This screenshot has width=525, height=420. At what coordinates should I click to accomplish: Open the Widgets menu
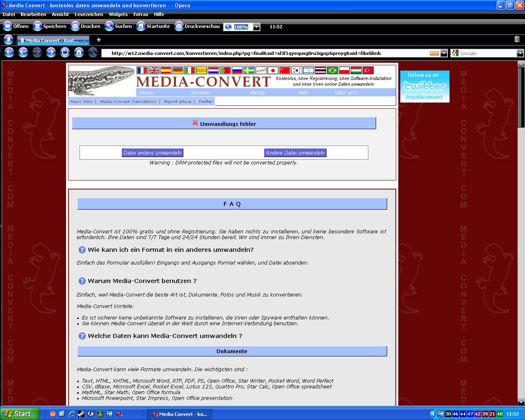pyautogui.click(x=118, y=14)
